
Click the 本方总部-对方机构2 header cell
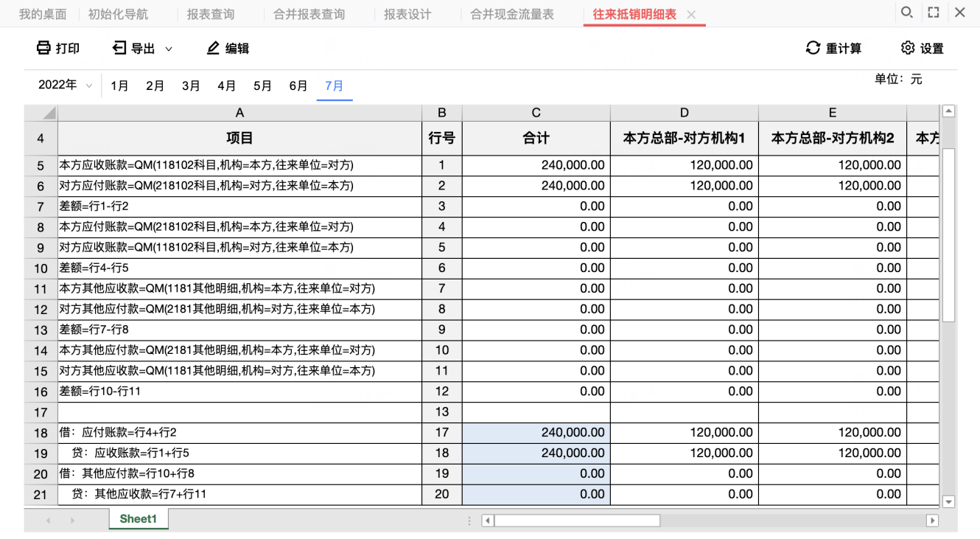(x=833, y=138)
